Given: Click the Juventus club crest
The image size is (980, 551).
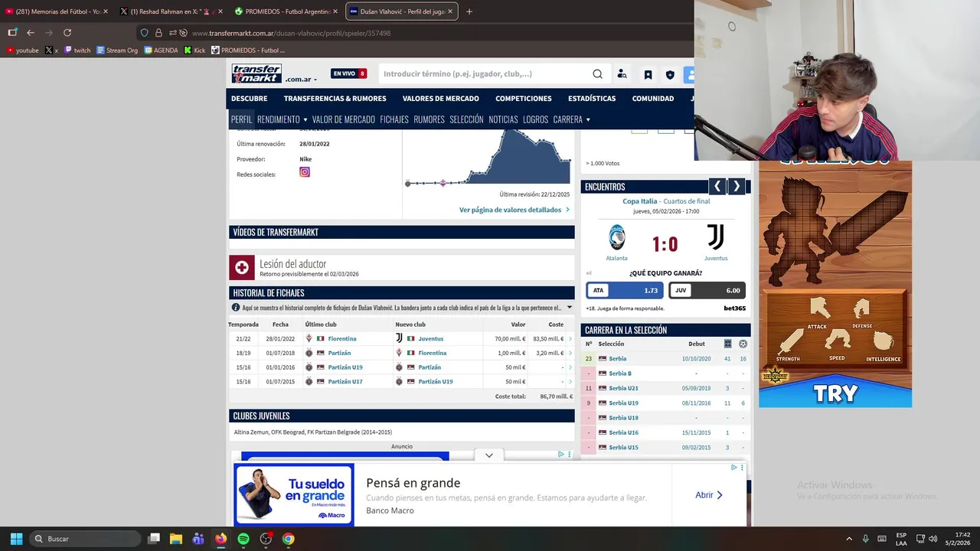Looking at the screenshot, I should coord(716,237).
